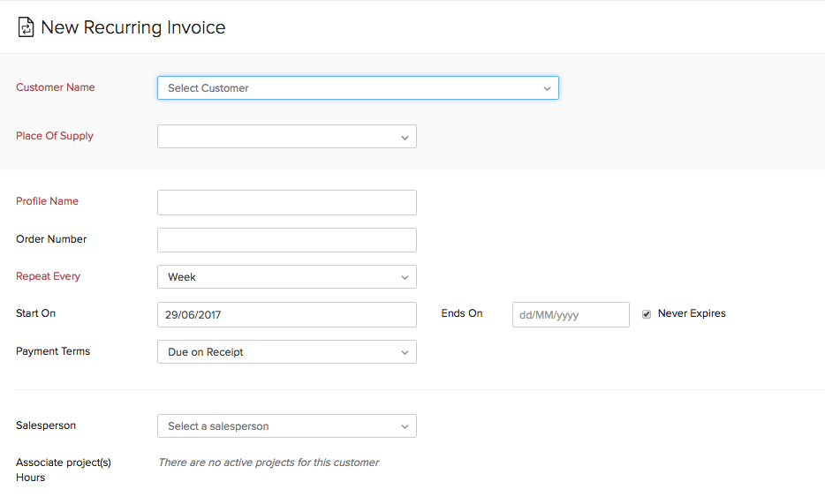Click the New Recurring Invoice heading
Viewport: 825px width, 504px height.
[132, 27]
